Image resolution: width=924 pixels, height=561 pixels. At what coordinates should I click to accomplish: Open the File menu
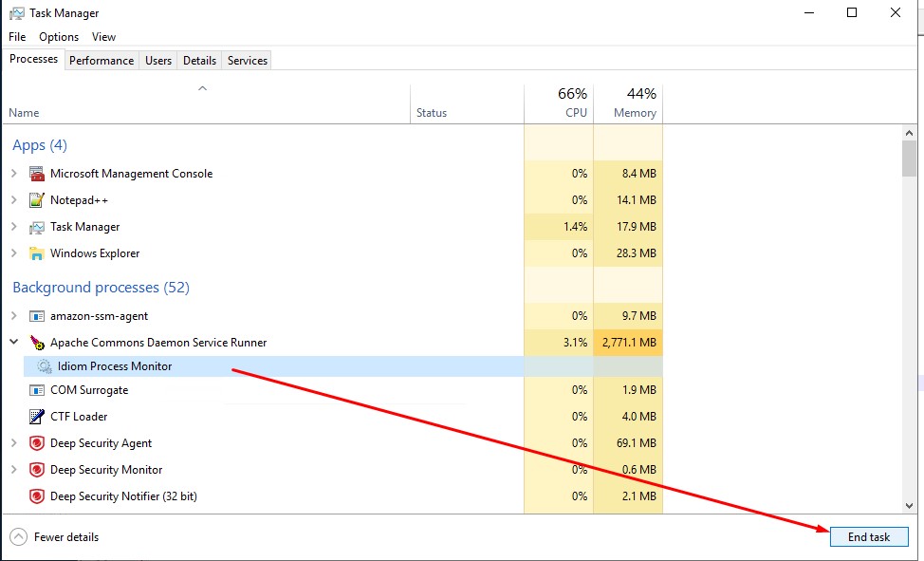pyautogui.click(x=17, y=37)
